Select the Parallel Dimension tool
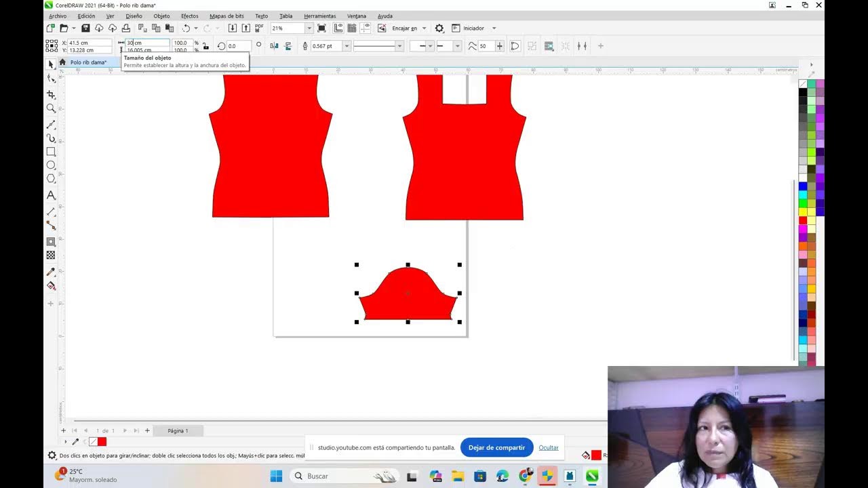 coord(51,211)
